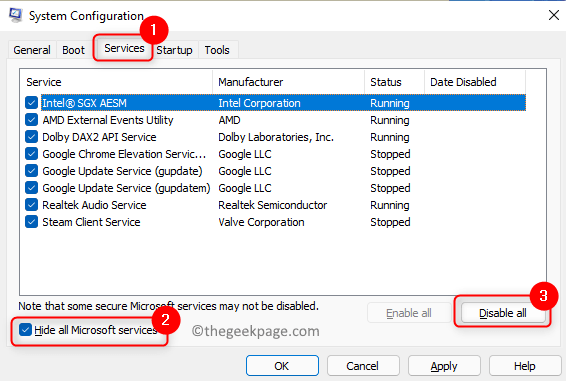The height and width of the screenshot is (381, 566).
Task: Select the Dolby DAX2 API Service row
Action: click(276, 137)
